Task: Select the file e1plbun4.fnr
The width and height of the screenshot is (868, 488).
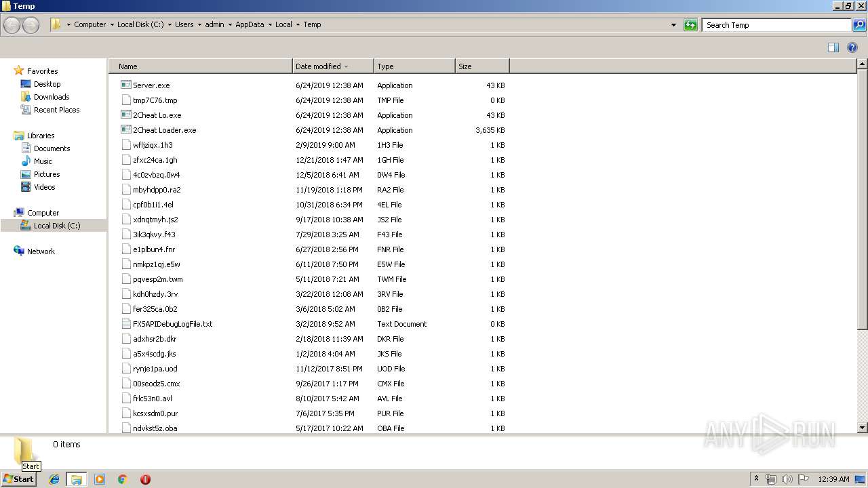Action: coord(154,249)
